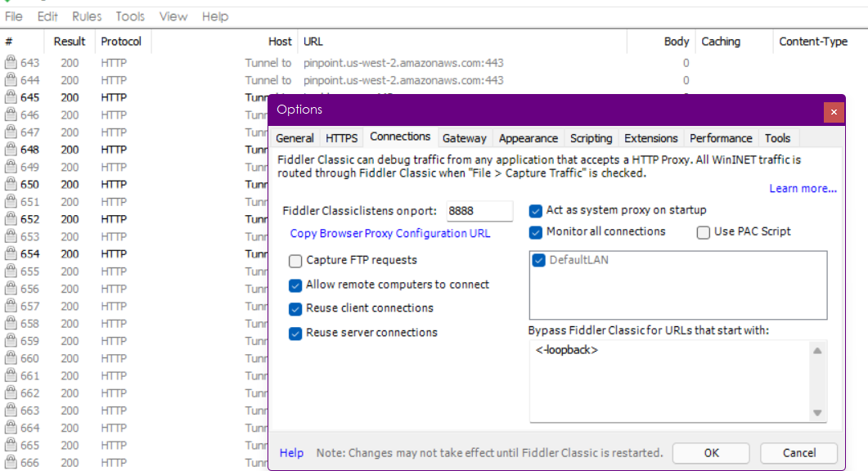
Task: Enable Capture FTP requests checkbox
Action: (295, 261)
